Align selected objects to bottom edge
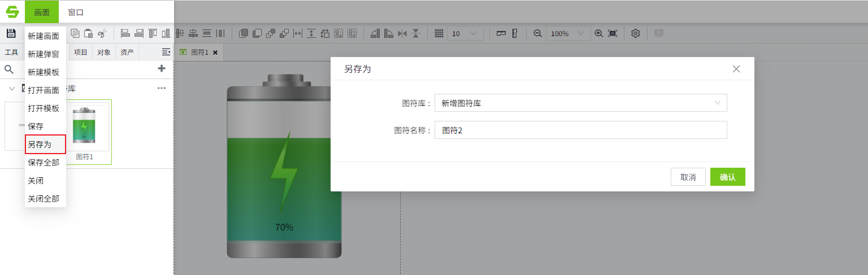Screen dimensions: 868x275 pos(166,33)
